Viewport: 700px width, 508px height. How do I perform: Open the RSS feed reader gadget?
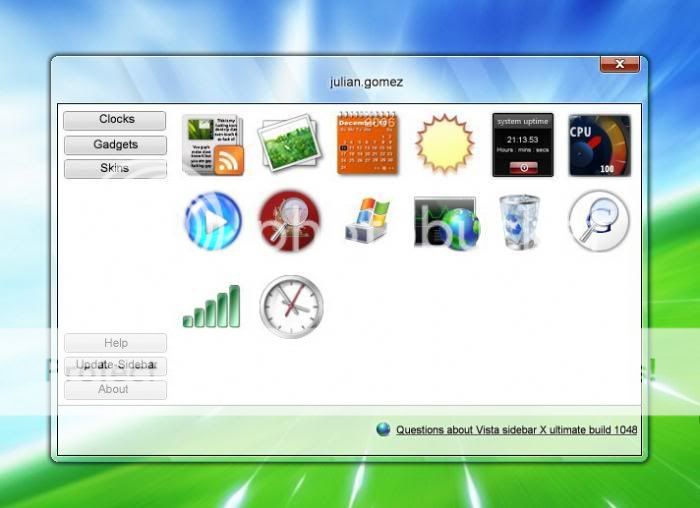213,145
